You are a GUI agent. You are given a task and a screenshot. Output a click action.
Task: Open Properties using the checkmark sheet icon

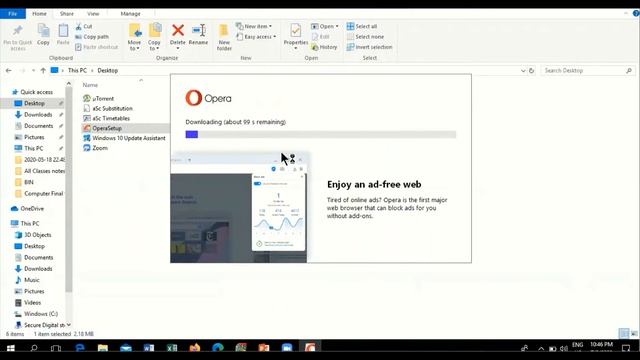296,30
